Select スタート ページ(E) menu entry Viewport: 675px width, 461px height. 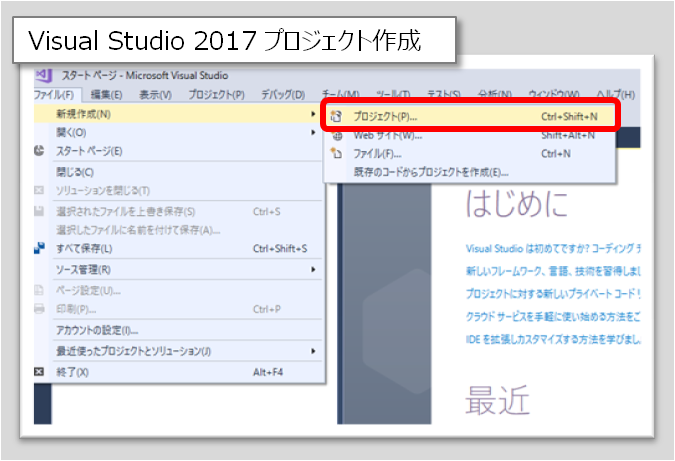coord(179,151)
